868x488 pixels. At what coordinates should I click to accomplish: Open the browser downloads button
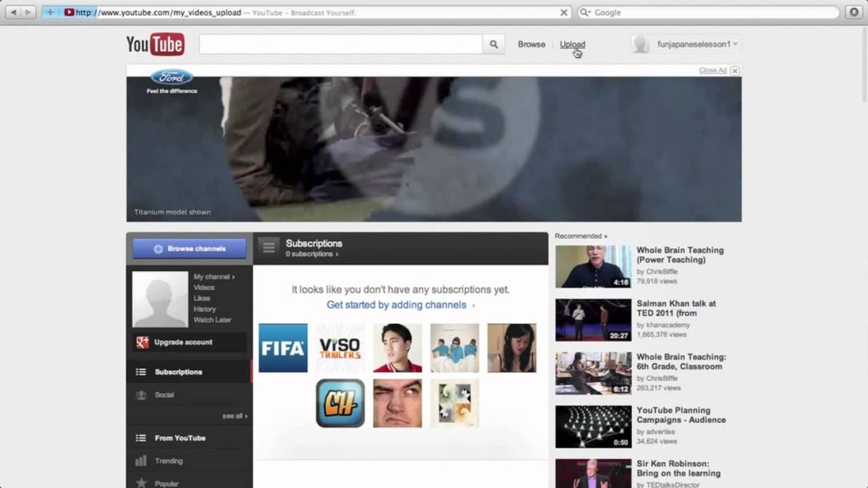click(x=854, y=12)
